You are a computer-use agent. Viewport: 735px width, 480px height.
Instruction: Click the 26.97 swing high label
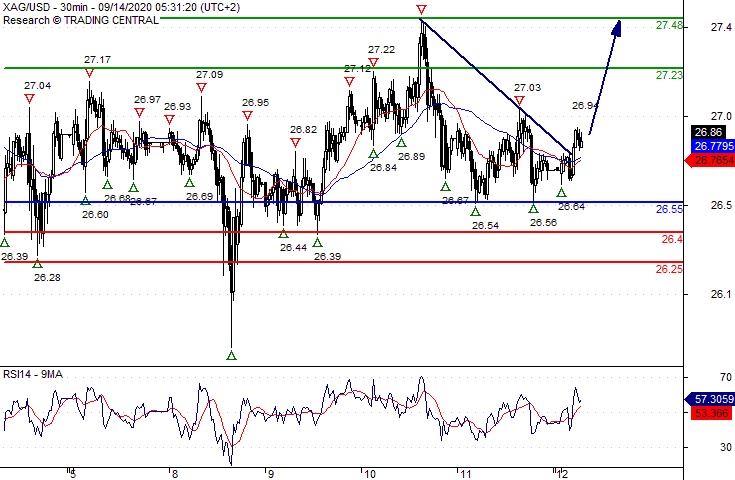pos(147,99)
